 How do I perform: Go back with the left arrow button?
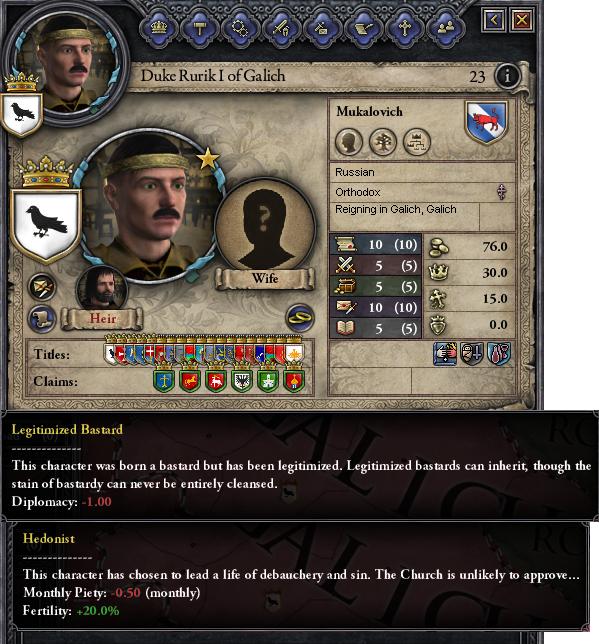(494, 20)
